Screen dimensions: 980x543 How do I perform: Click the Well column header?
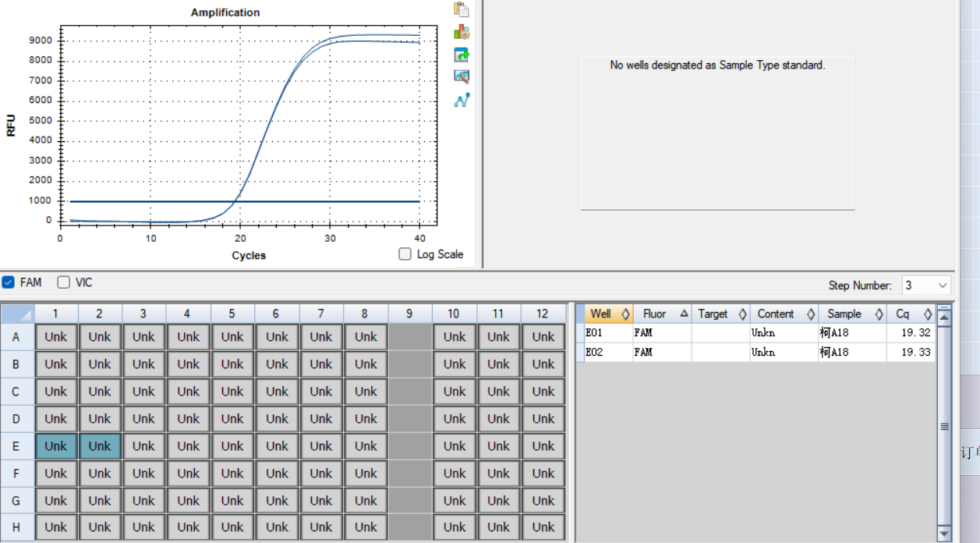pos(609,314)
